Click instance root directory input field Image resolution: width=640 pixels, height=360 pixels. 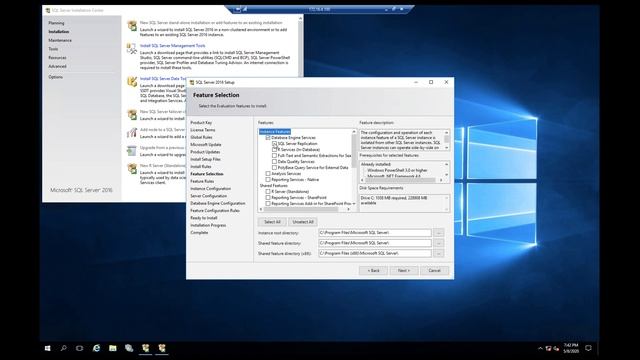(x=375, y=233)
